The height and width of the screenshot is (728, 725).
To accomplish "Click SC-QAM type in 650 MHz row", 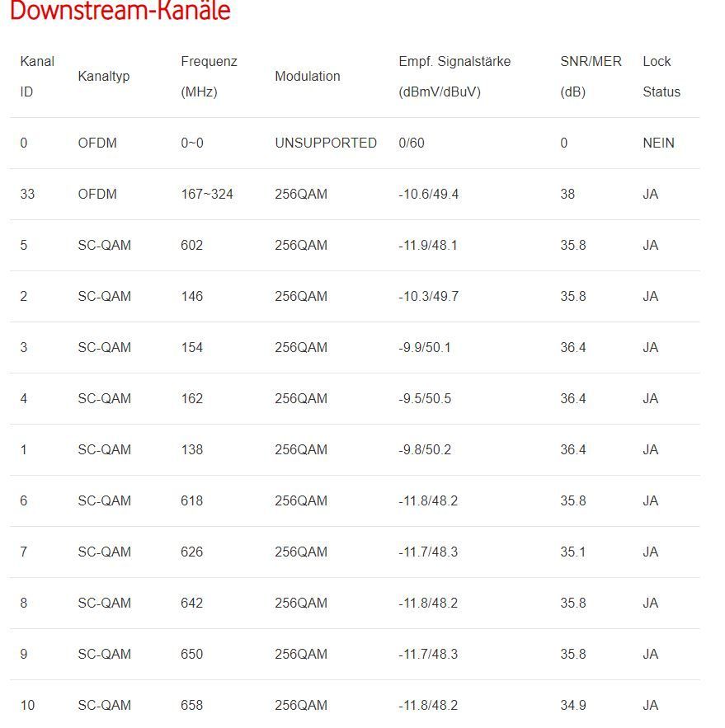I will point(105,654).
